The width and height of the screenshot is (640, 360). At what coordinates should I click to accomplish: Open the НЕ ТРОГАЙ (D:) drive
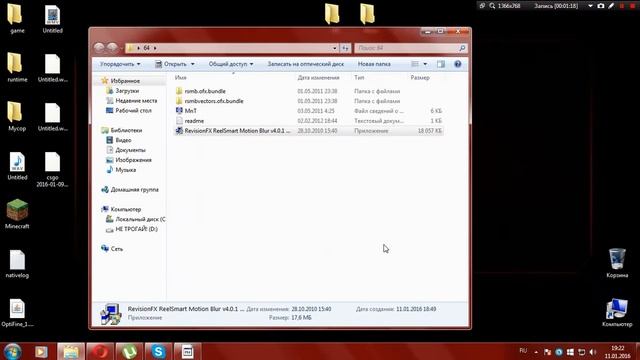pos(136,229)
